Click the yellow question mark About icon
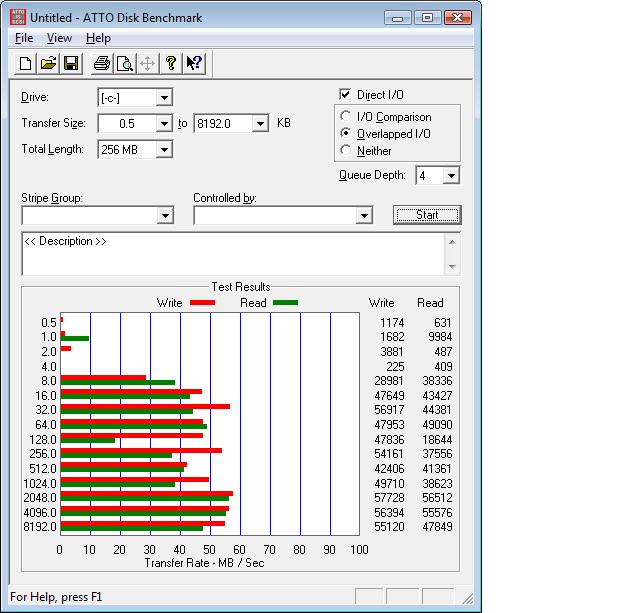 (x=171, y=64)
